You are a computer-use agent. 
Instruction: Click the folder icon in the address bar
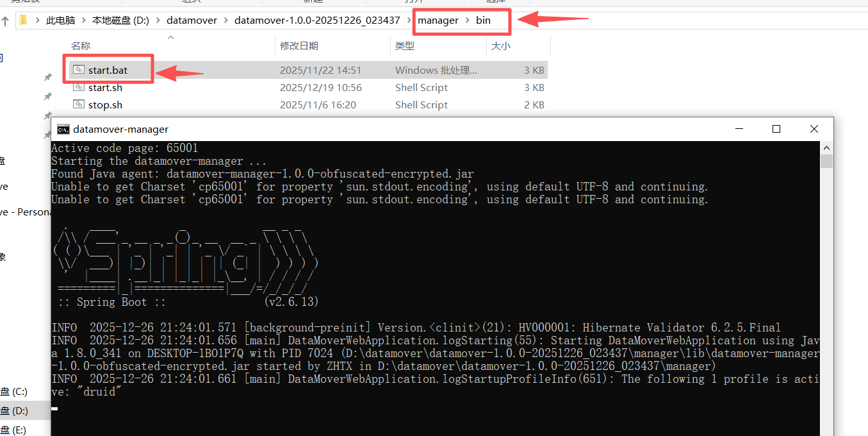24,21
